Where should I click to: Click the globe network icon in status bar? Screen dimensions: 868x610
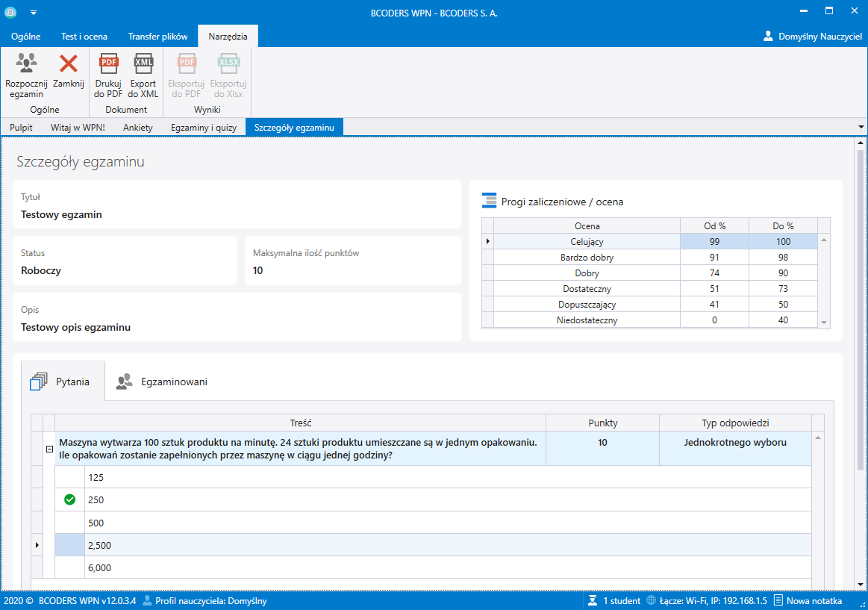pyautogui.click(x=652, y=600)
